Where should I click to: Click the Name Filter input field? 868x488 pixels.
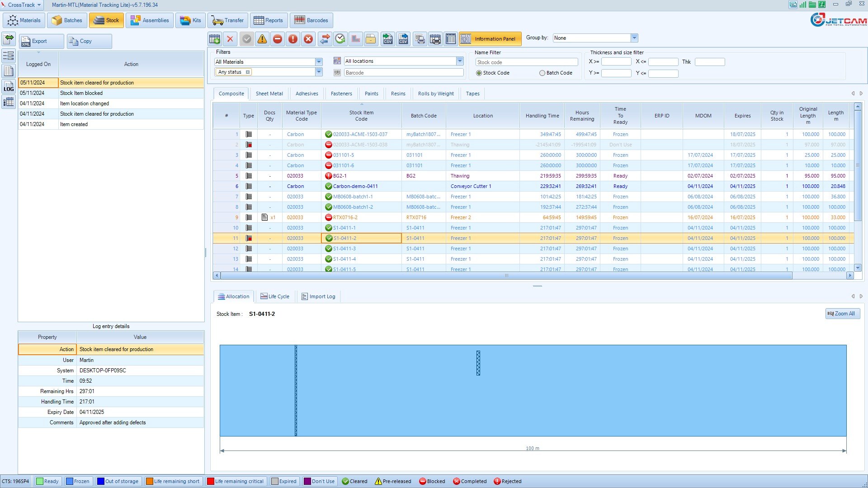click(x=527, y=62)
